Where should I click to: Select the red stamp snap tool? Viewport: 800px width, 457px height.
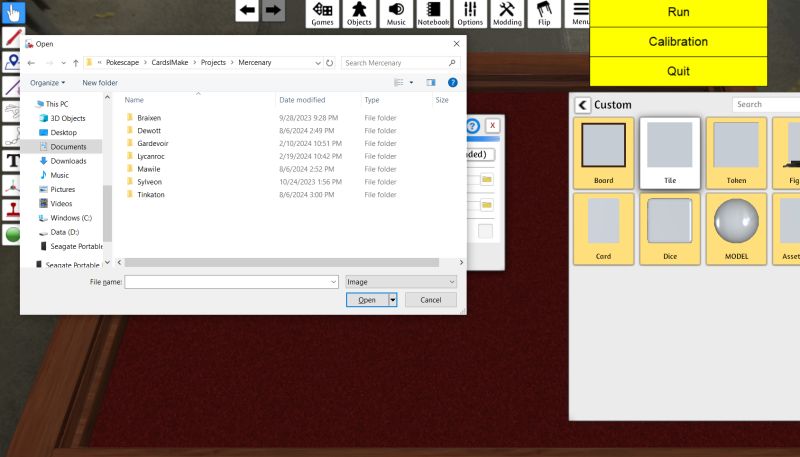click(12, 210)
